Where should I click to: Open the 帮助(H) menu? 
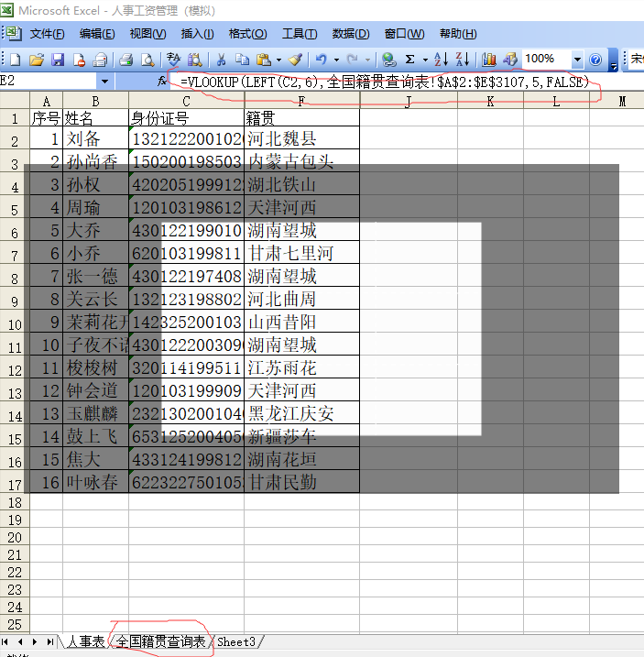point(458,34)
